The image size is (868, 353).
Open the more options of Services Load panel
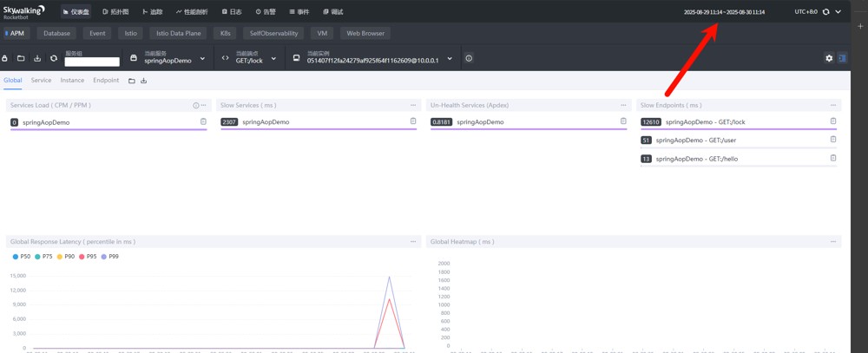203,105
